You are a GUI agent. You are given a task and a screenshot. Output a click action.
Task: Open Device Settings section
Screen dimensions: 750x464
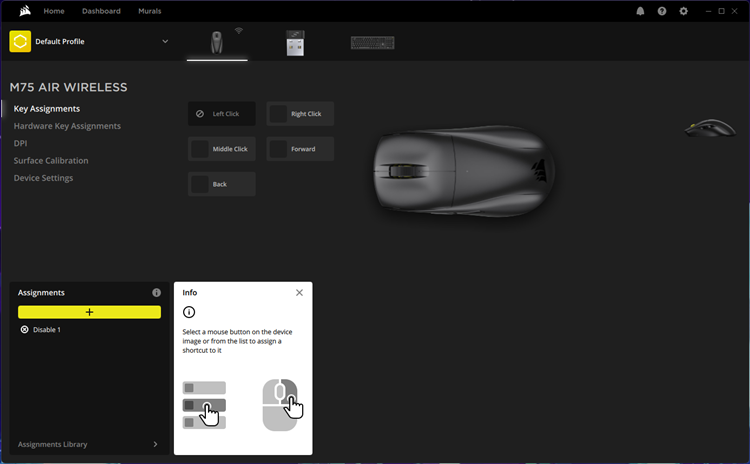(x=43, y=178)
